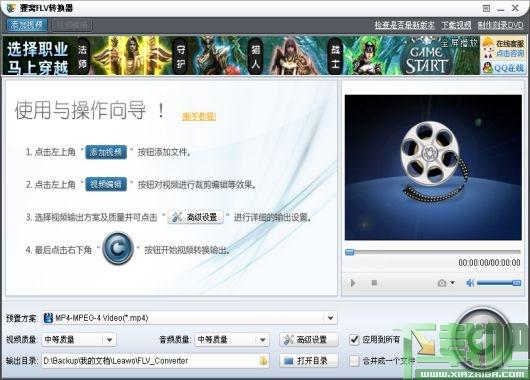Viewport: 530px width, 380px height.
Task: Enable the 合并成一个文件 checkbox
Action: 354,361
